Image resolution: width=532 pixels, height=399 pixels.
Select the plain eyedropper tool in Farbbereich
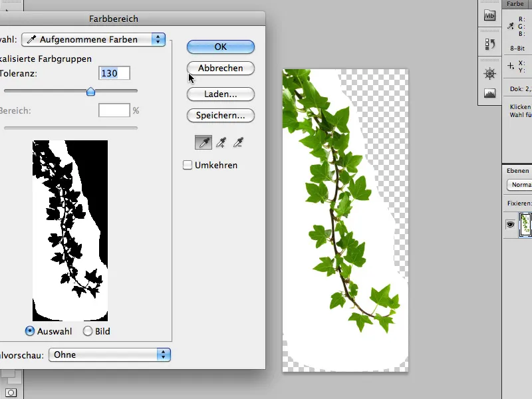click(203, 142)
